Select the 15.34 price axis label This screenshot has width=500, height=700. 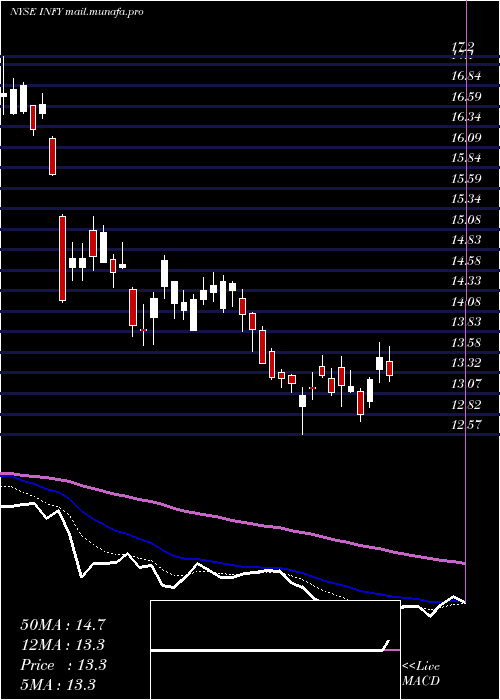[466, 199]
